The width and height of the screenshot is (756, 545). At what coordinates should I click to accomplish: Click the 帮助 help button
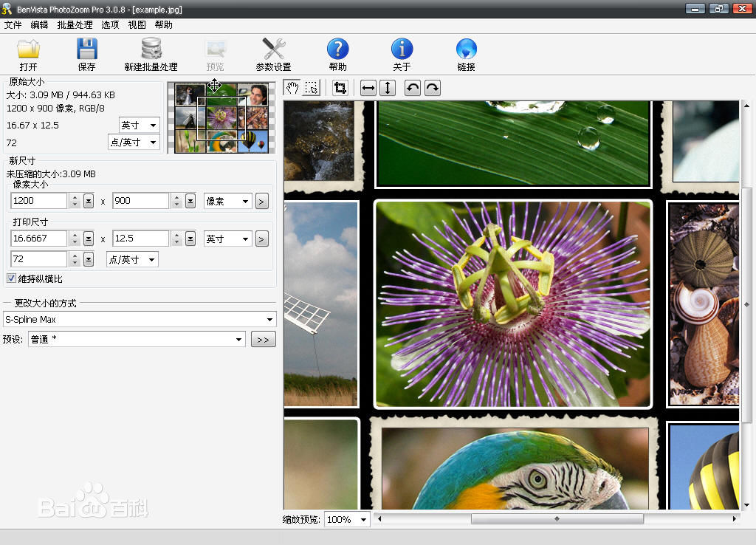click(x=337, y=52)
